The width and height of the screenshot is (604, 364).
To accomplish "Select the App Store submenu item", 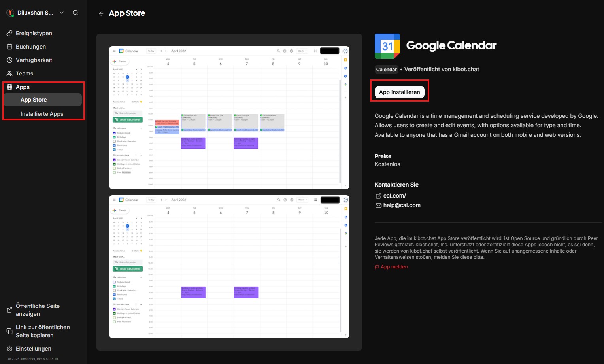I will click(43, 100).
